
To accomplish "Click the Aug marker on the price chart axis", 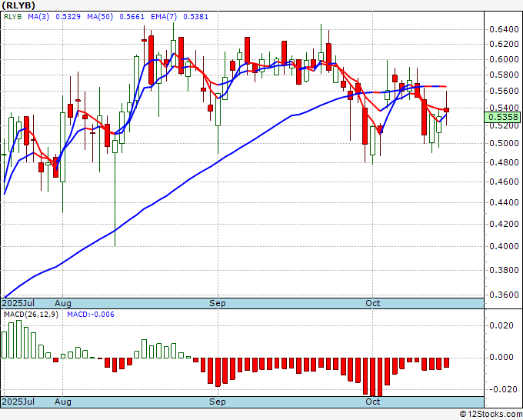I will [x=63, y=304].
